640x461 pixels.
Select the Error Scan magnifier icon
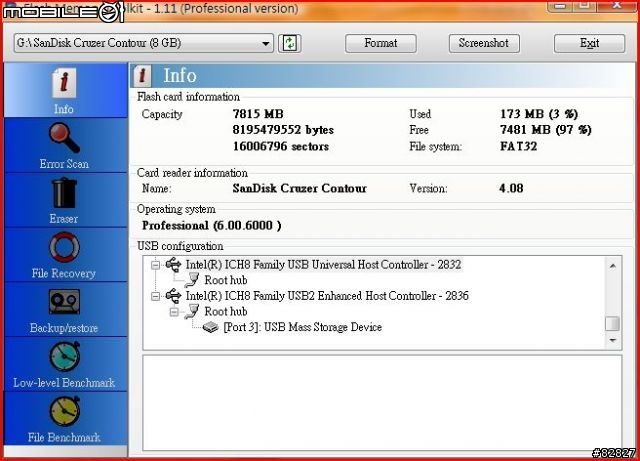click(x=64, y=138)
